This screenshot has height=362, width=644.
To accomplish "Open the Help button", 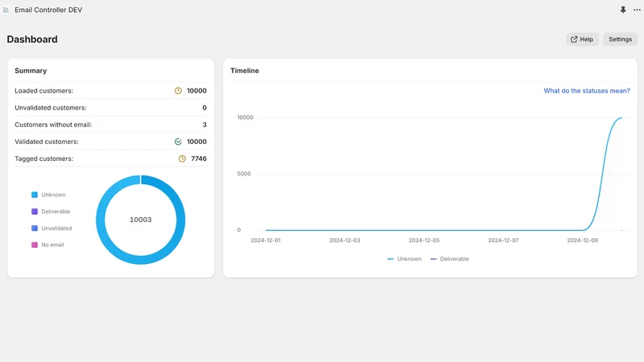I will [x=582, y=39].
